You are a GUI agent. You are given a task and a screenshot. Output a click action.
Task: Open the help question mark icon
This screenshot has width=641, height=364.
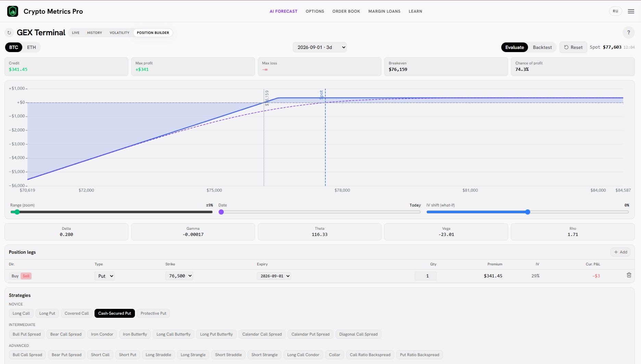[x=629, y=33]
